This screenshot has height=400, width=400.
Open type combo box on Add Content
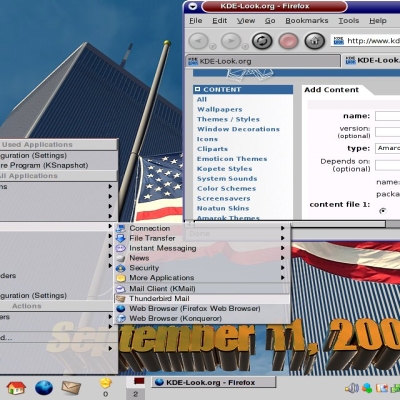pos(388,148)
